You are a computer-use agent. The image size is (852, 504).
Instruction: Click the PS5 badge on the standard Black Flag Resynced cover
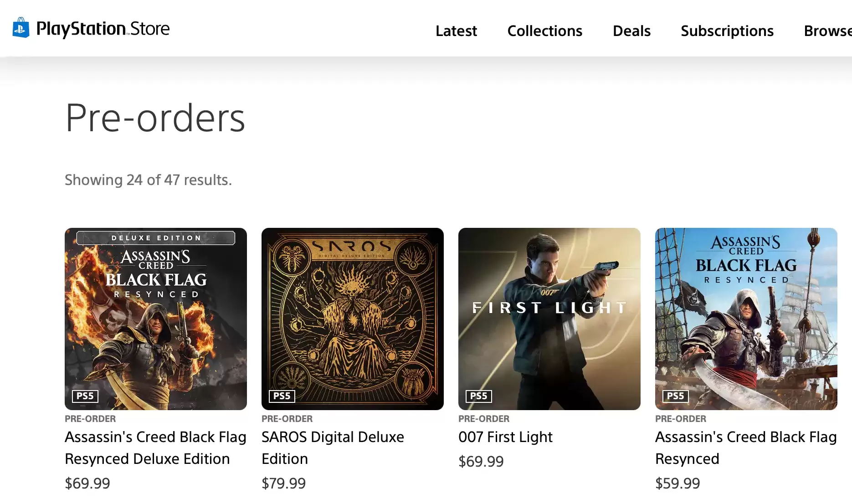point(675,396)
